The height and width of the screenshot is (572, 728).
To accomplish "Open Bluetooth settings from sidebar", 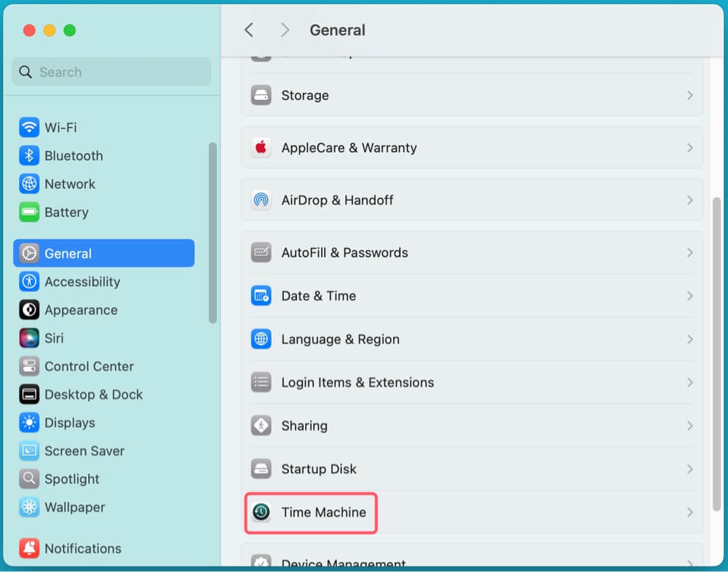I will click(x=73, y=156).
